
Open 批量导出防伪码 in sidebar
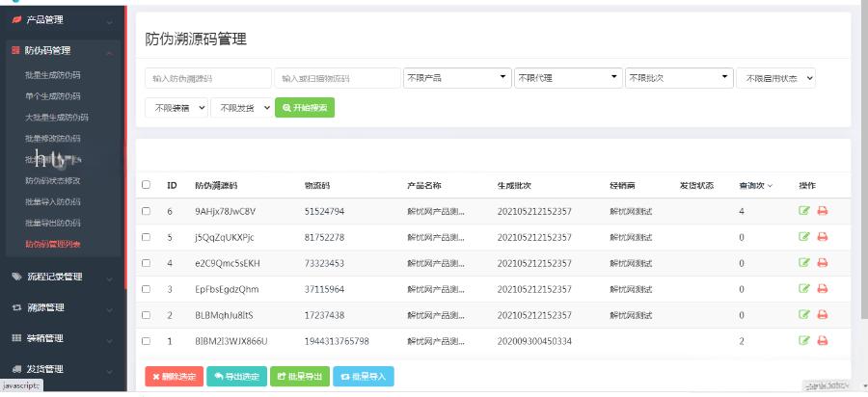coord(53,223)
